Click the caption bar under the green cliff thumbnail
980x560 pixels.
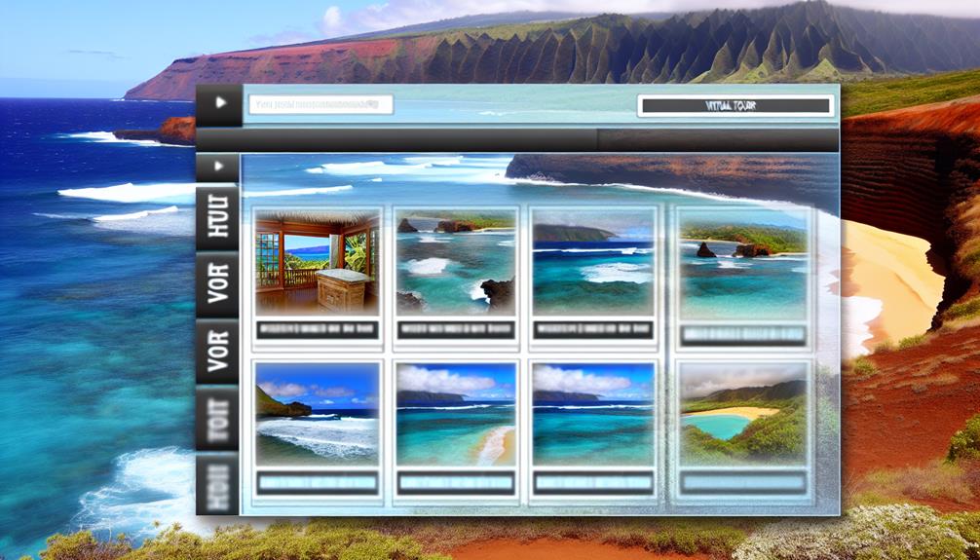[x=318, y=482]
